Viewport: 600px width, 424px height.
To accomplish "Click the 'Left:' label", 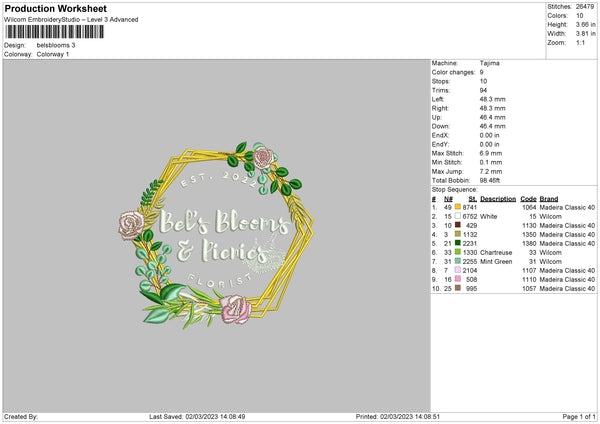I will pos(438,99).
